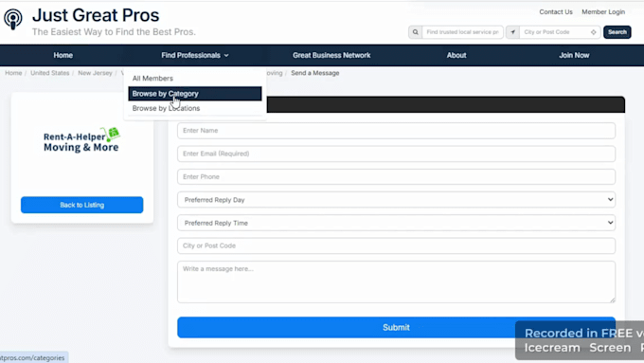Viewport: 644px width, 363px height.
Task: Click the United States breadcrumb link
Action: (x=49, y=73)
